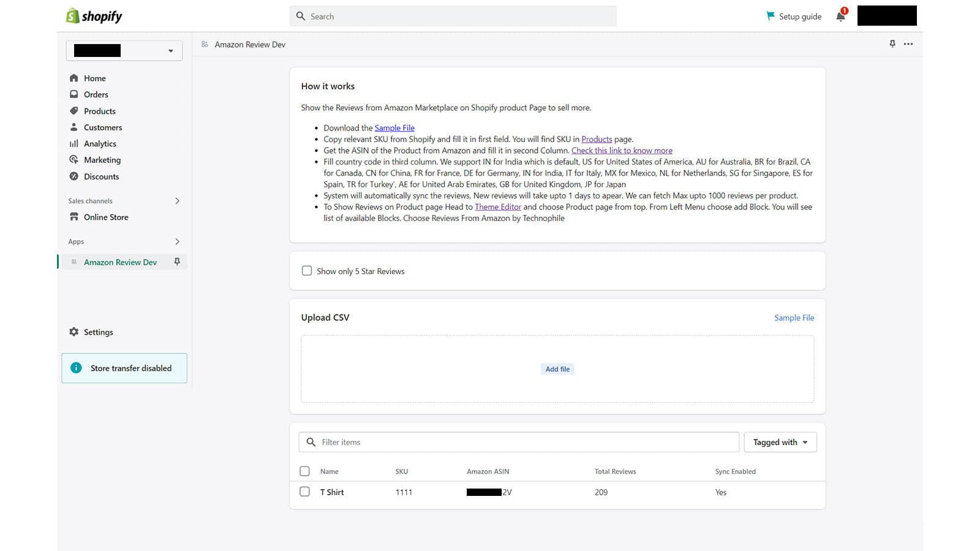Image resolution: width=980 pixels, height=551 pixels.
Task: Check the select-all box in the table header
Action: [304, 471]
